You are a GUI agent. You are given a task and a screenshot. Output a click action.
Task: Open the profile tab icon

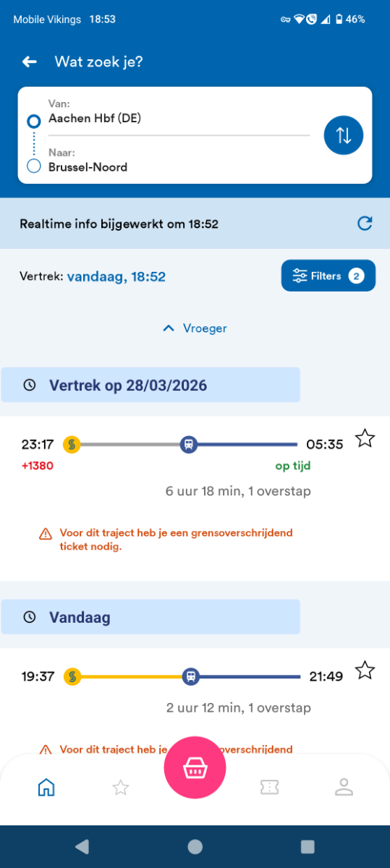[x=344, y=787]
